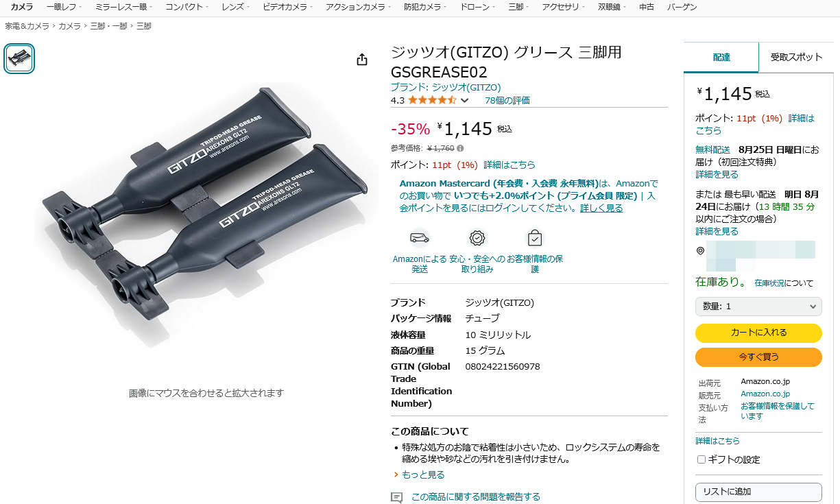Screen dimensions: 840x504
Task: Open the リストに追加 dropdown button
Action: 758,492
